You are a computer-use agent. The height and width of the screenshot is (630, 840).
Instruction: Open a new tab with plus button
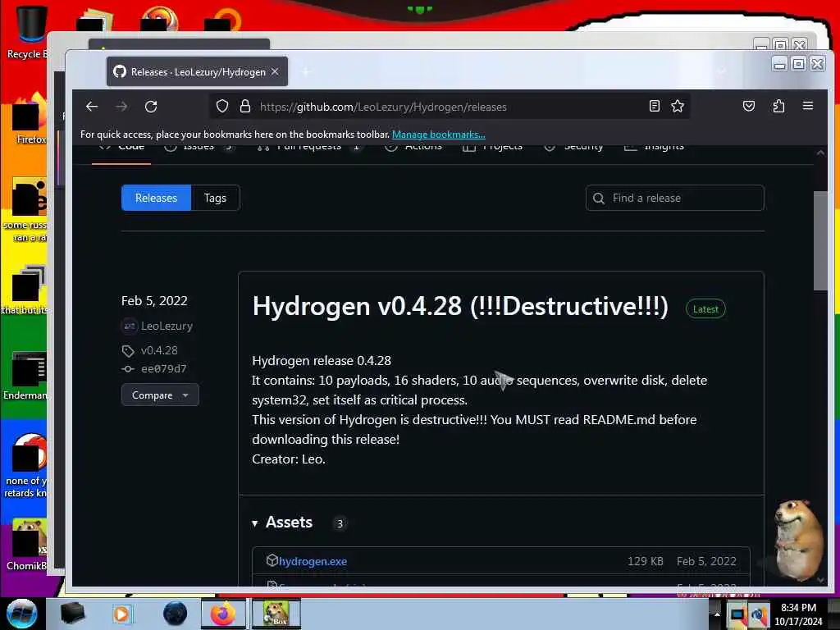[306, 71]
